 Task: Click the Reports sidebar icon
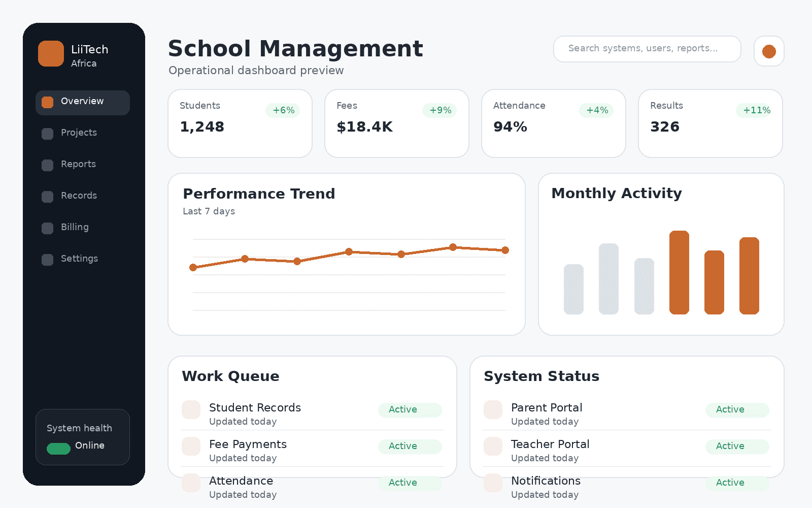coord(47,165)
